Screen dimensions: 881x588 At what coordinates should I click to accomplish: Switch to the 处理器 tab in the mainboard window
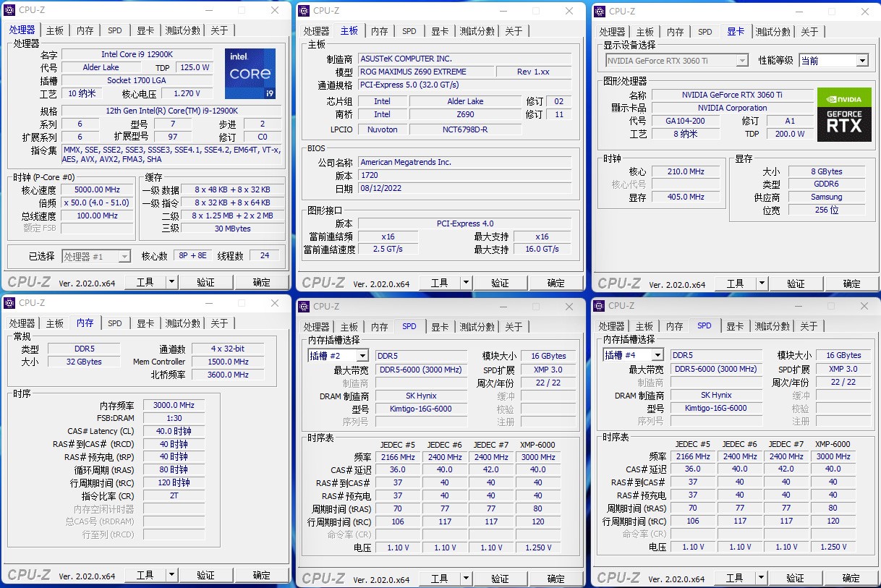point(316,31)
